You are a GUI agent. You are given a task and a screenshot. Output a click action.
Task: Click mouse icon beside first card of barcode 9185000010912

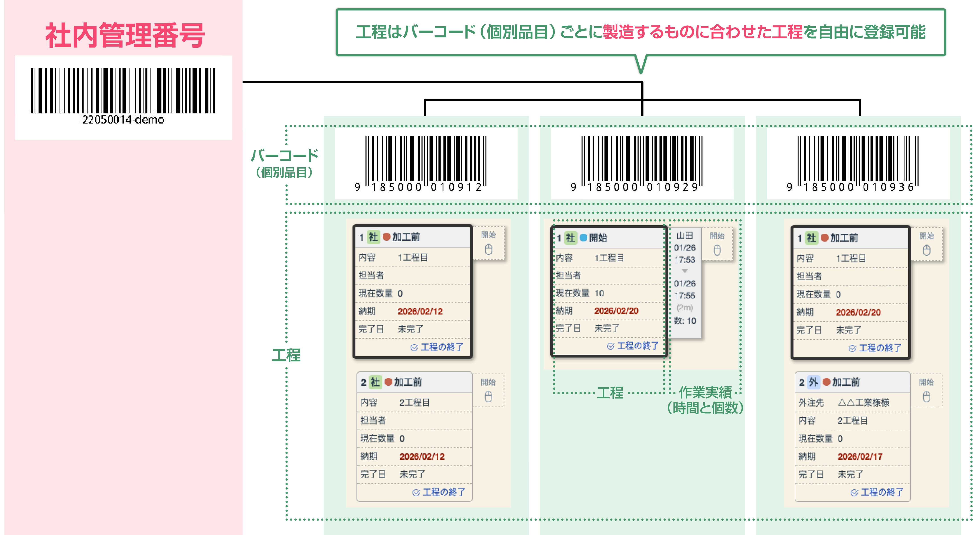(x=488, y=250)
